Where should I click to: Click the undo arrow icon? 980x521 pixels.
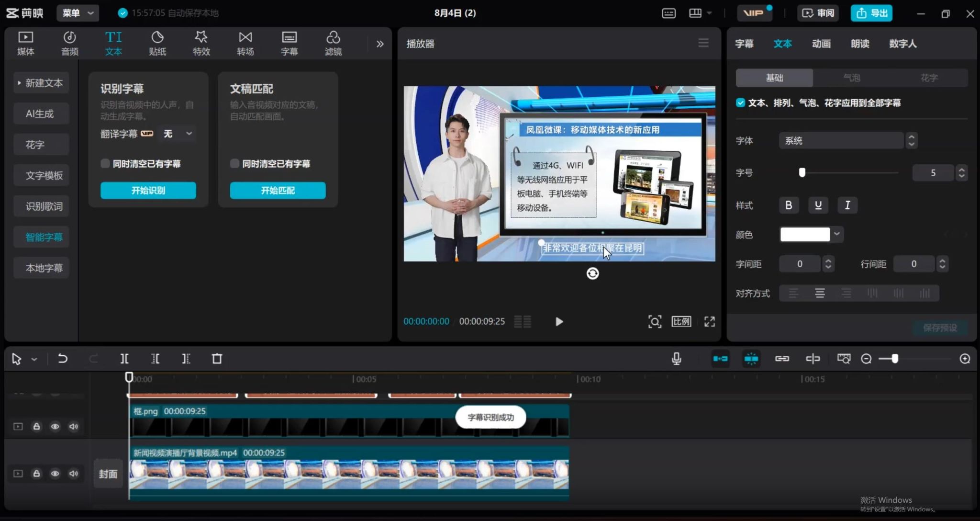63,359
